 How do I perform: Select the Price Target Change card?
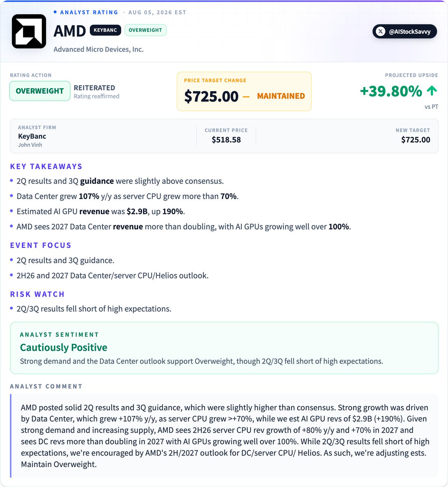coord(244,91)
